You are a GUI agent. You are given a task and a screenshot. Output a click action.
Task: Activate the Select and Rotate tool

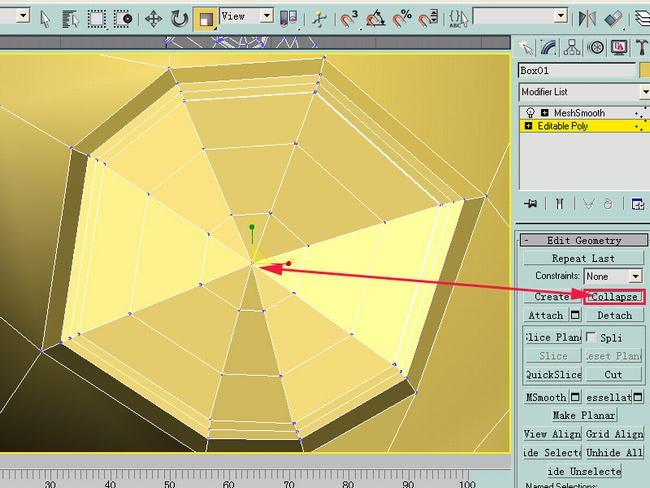pos(179,19)
